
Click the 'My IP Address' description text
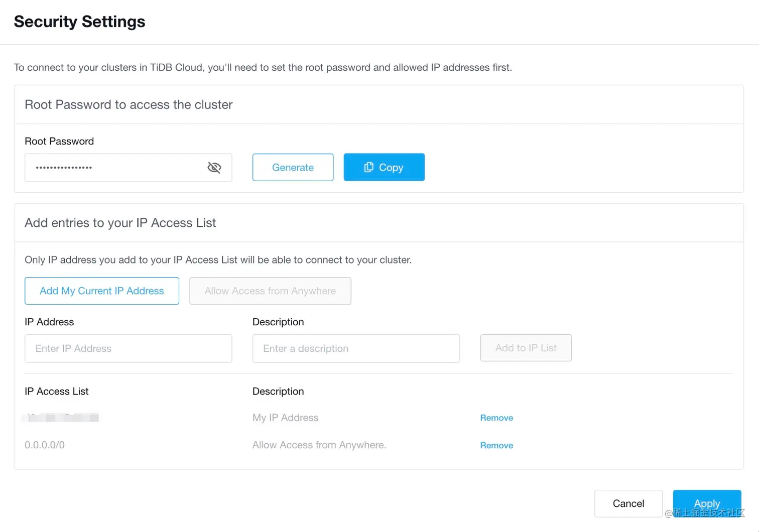pos(285,418)
